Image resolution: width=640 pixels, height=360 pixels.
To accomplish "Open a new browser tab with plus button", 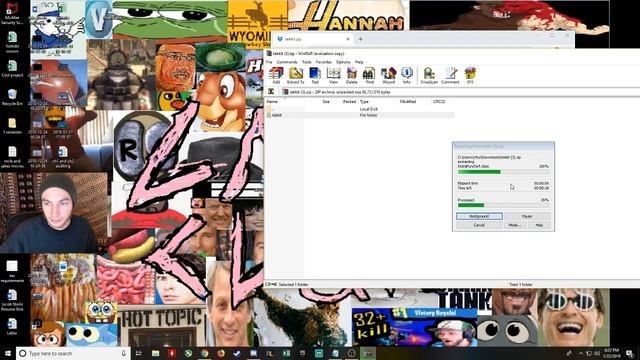I will coord(360,39).
